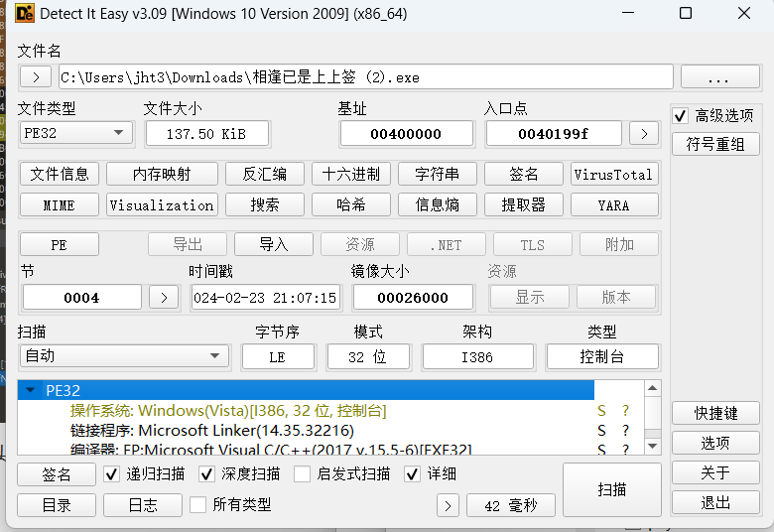
Task: Click arrow button next to entry point 0040199f
Action: point(644,133)
